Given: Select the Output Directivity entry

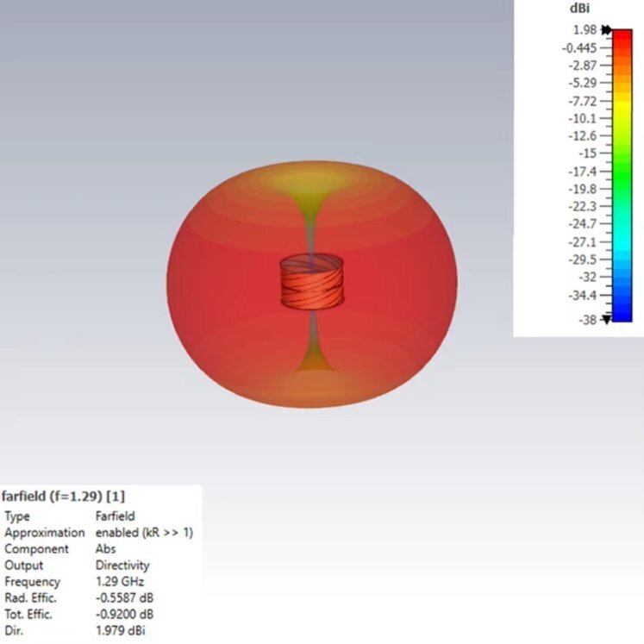Looking at the screenshot, I should (x=122, y=566).
